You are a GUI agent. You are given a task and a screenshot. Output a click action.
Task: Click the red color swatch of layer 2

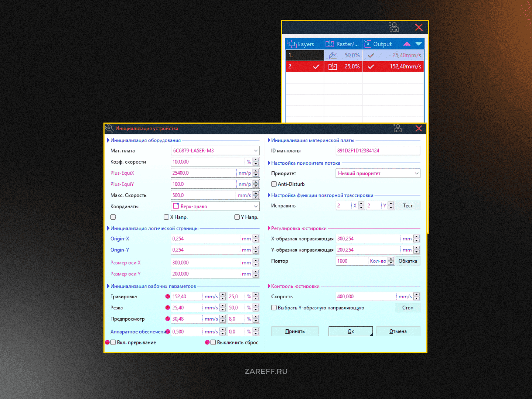point(305,66)
